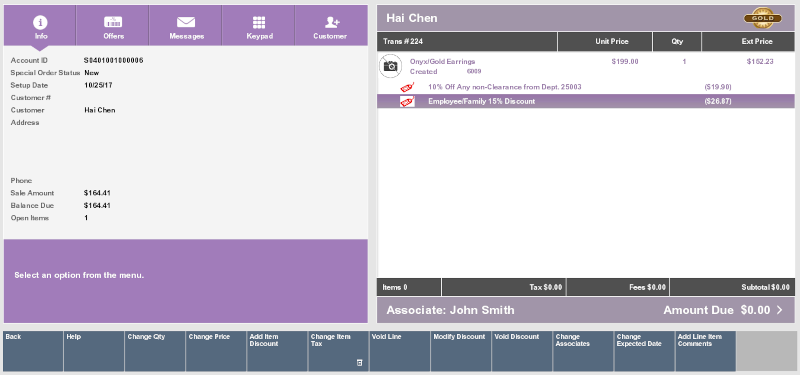
Task: Click Void Discount button
Action: coord(522,351)
